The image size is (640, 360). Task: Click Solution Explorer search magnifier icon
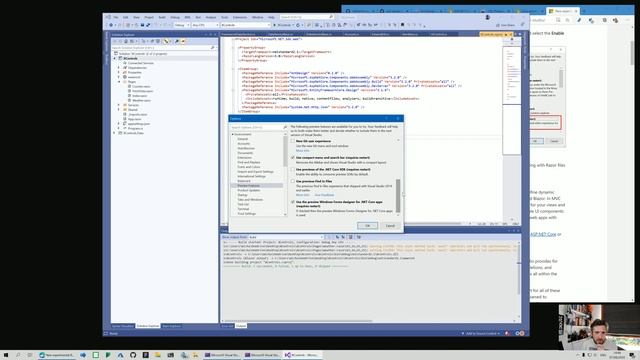pos(213,48)
